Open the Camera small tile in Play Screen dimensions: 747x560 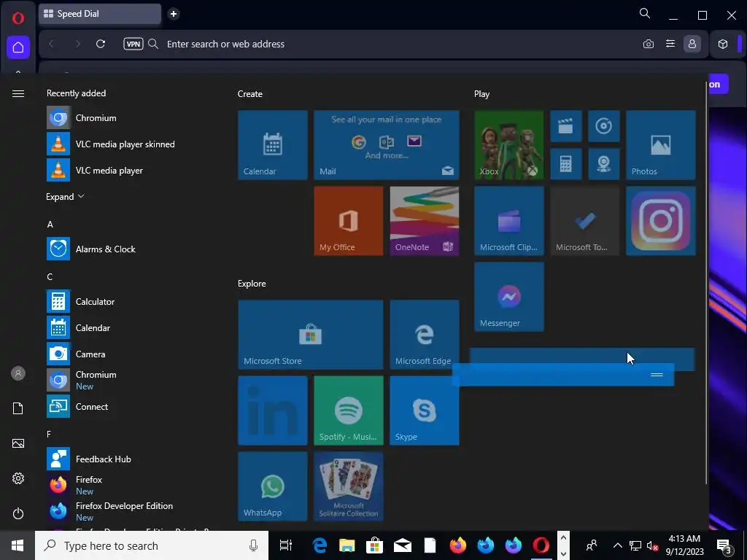point(603,164)
